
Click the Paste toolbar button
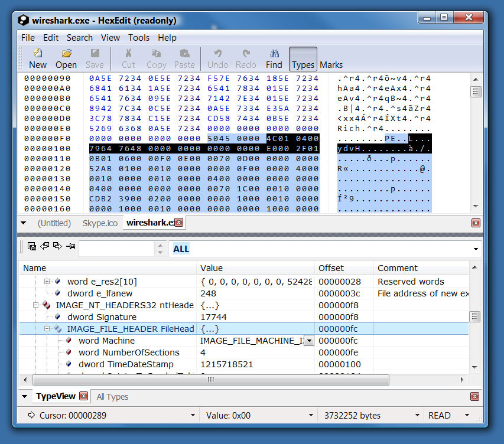[184, 59]
